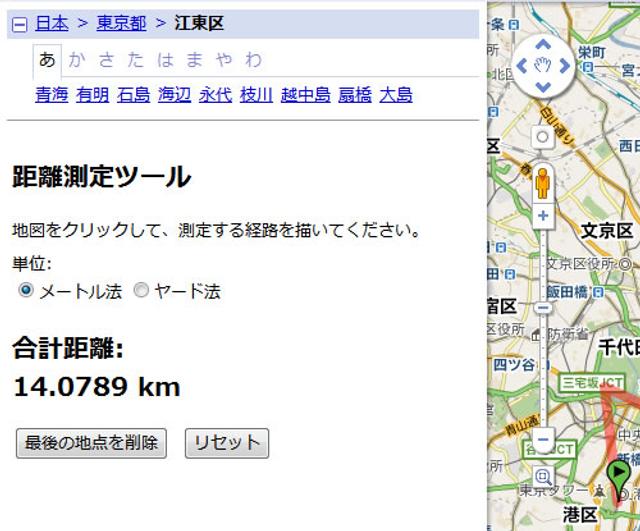Click the 四ツ谷 station label on map
This screenshot has width=640, height=531.
click(514, 364)
